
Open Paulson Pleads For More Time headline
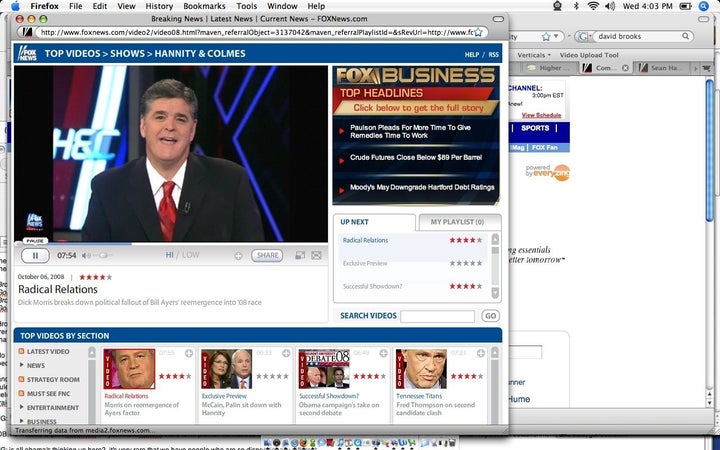410,131
